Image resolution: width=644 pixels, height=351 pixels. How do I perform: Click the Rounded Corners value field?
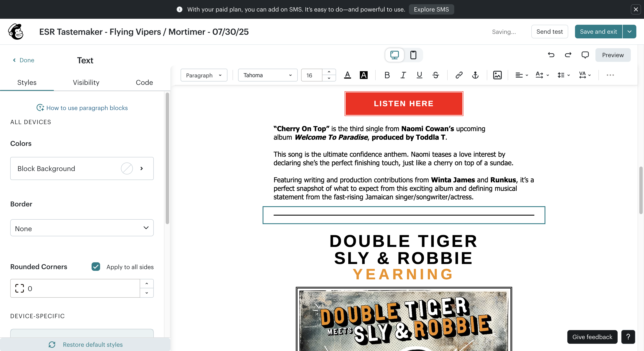75,288
